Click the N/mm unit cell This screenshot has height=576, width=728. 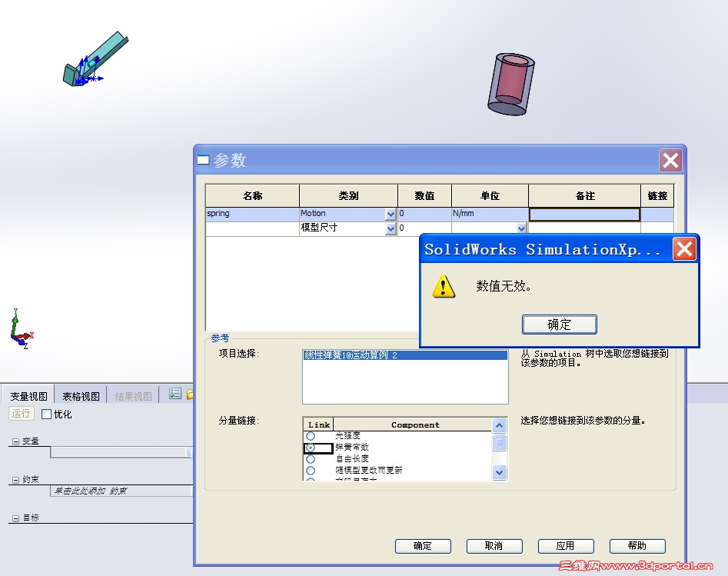[490, 214]
